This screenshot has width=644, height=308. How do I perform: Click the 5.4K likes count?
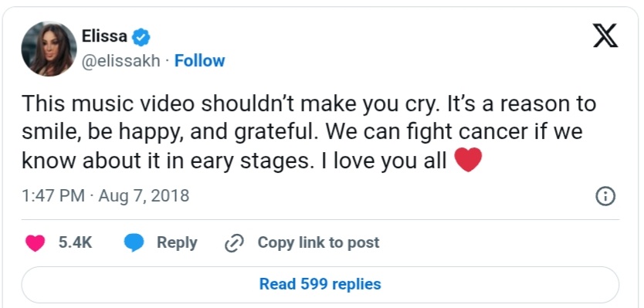[x=75, y=242]
